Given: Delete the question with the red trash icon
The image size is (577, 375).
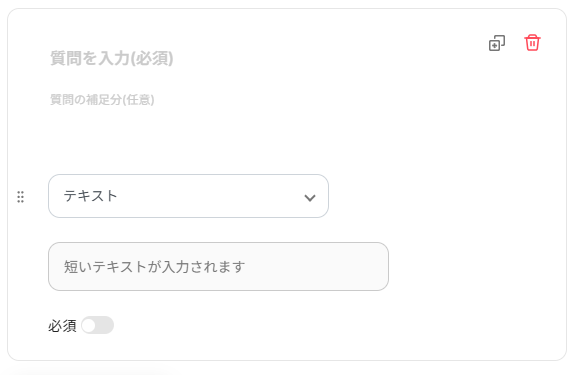Looking at the screenshot, I should tap(532, 43).
